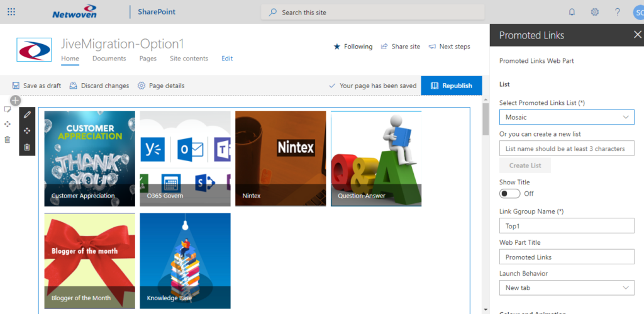Delete the section with the trash icon
This screenshot has width=644, height=314.
7,139
